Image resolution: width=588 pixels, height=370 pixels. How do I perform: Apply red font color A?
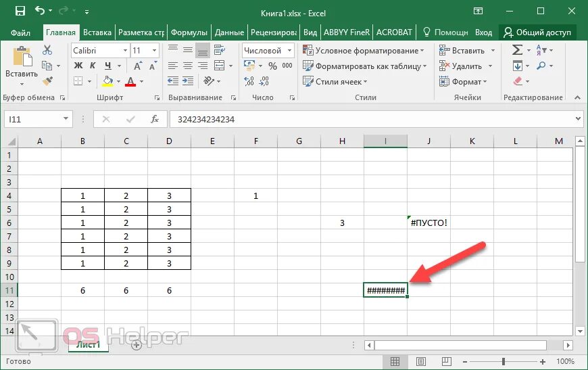[130, 81]
